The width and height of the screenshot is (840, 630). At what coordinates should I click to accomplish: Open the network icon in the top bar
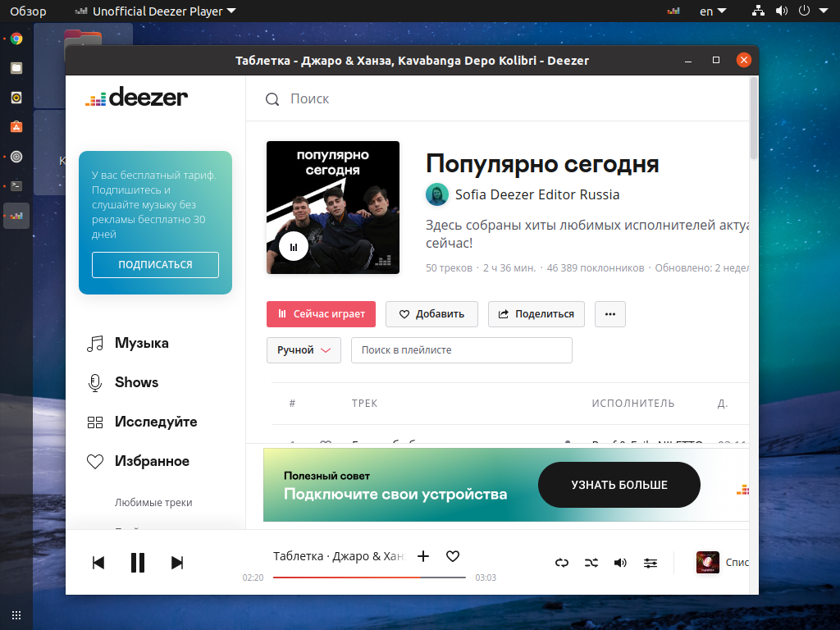pyautogui.click(x=758, y=11)
